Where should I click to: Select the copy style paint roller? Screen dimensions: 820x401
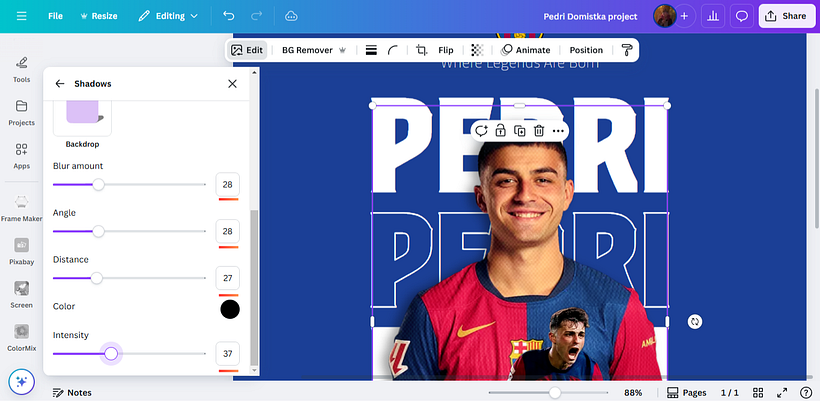point(627,50)
